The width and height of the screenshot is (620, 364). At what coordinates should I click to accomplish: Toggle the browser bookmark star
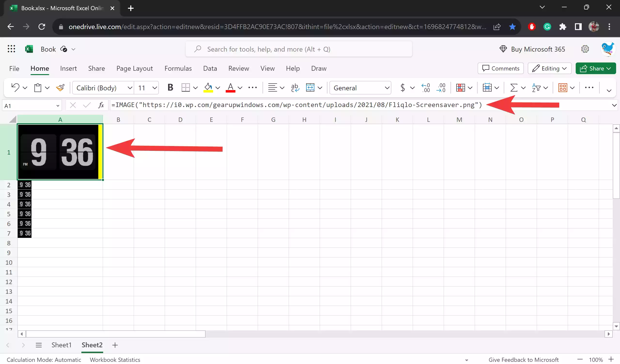pyautogui.click(x=512, y=27)
